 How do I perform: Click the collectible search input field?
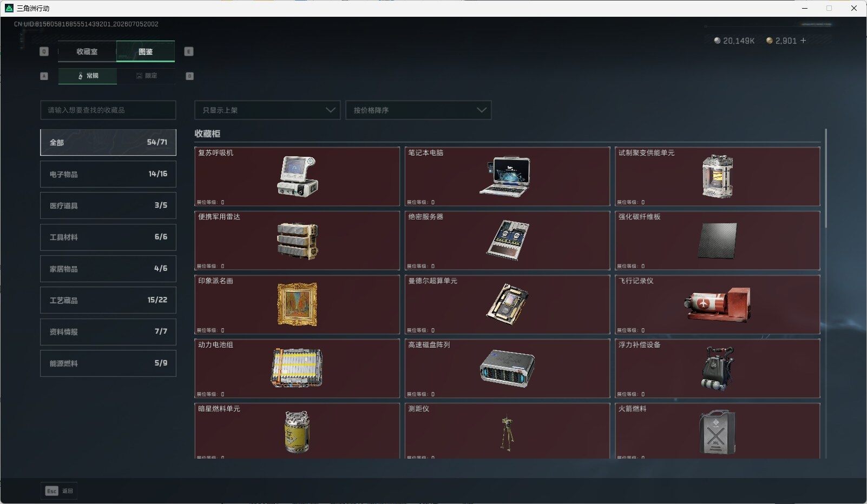click(108, 110)
